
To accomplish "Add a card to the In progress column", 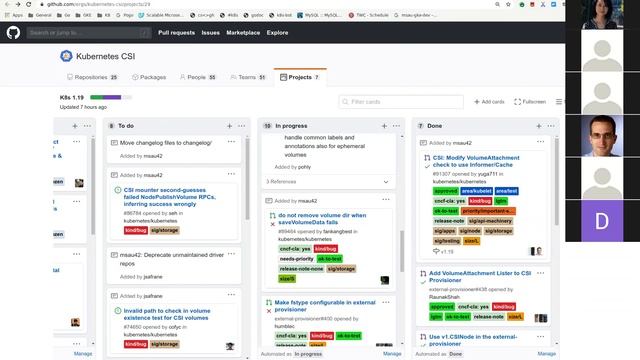I will (384, 126).
